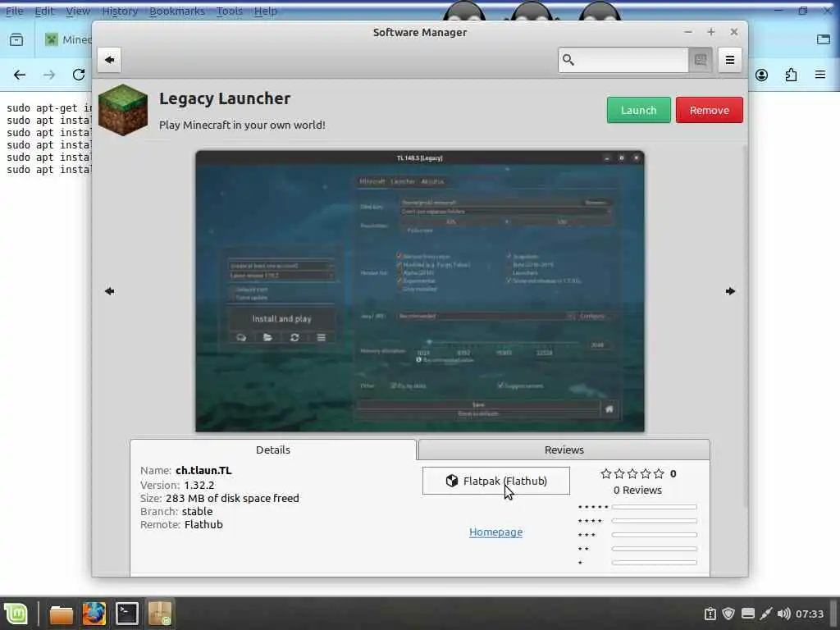Click the three-star rating bar
This screenshot has height=630, width=840.
(654, 535)
